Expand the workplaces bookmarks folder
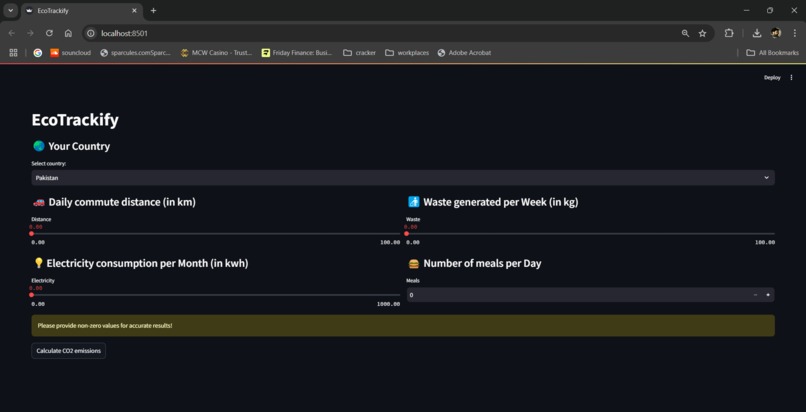The width and height of the screenshot is (806, 412). click(x=407, y=52)
